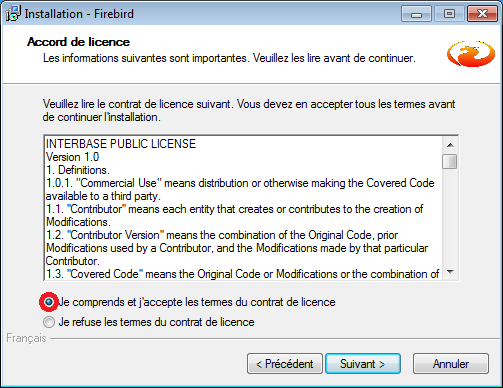Click the installer icon in the title bar

(14, 14)
